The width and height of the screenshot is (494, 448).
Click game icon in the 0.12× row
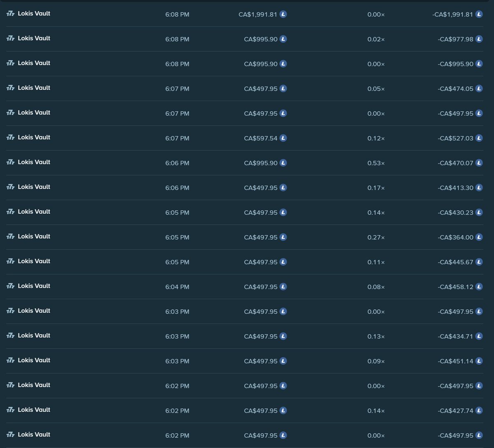11,138
